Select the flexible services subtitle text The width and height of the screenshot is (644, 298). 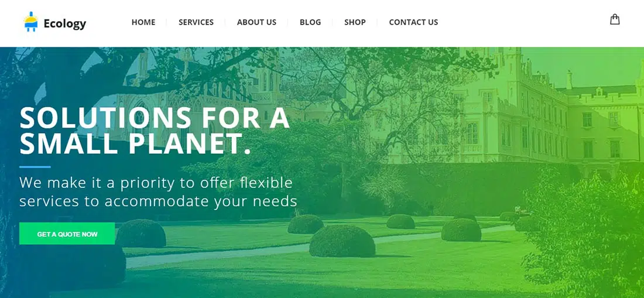pos(158,192)
